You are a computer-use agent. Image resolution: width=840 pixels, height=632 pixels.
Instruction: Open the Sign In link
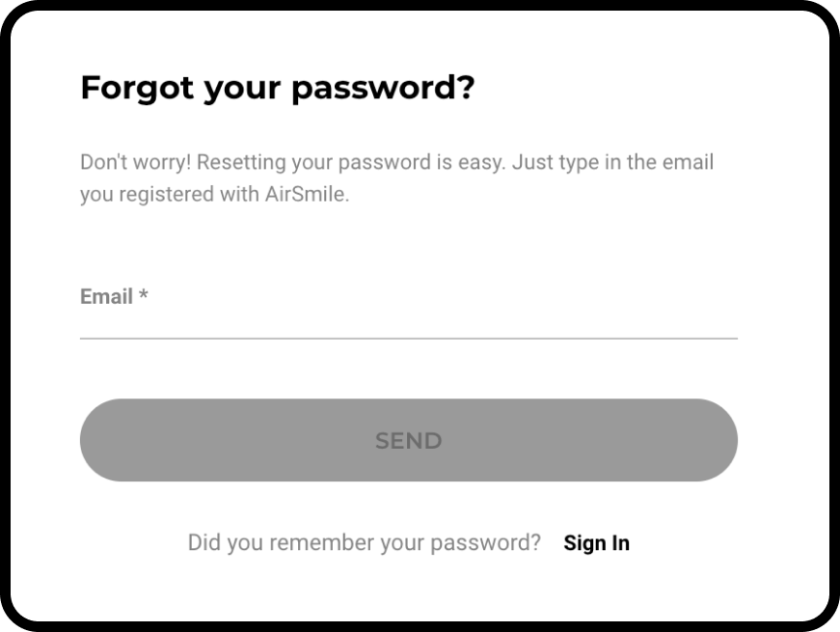(x=596, y=543)
